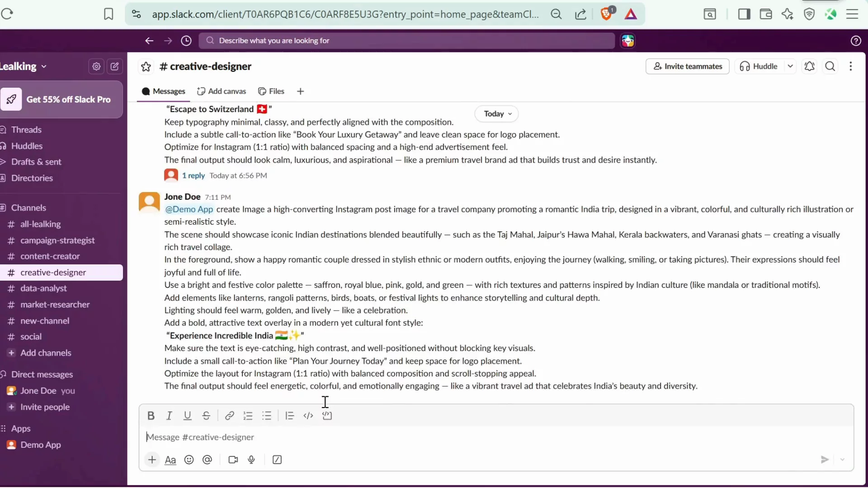Open data-analyst channel
Screen dimensions: 868x488
[43, 288]
